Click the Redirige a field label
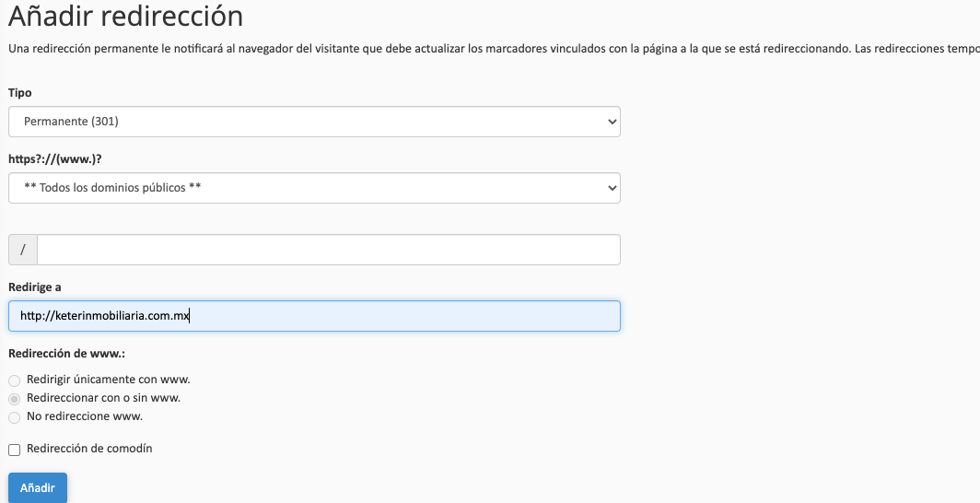 (34, 287)
